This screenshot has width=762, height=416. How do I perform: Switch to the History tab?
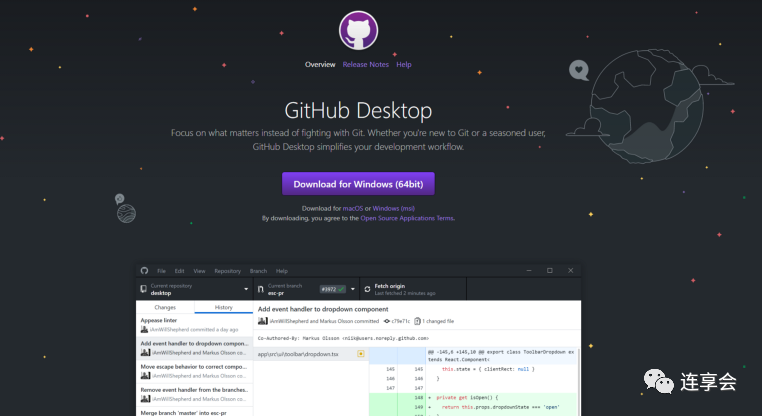pos(224,307)
